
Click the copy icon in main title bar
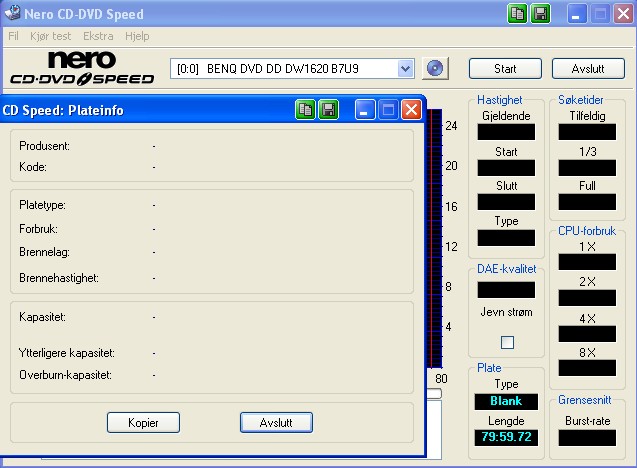click(517, 14)
